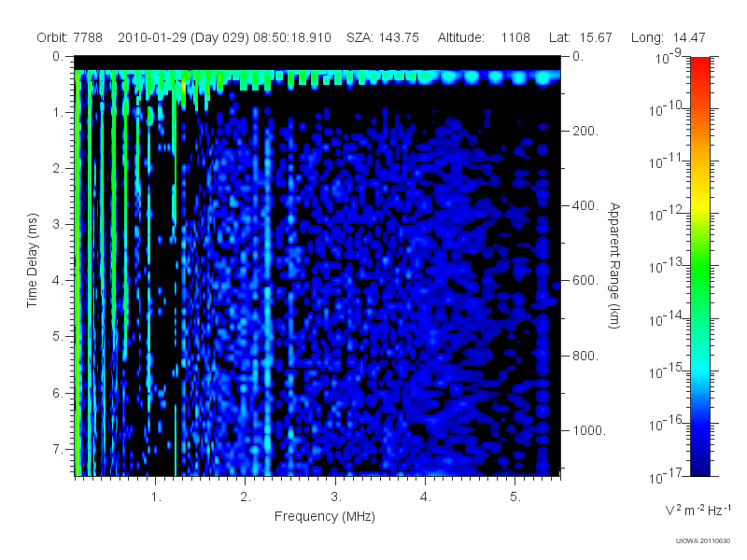This screenshot has width=747, height=560.
Task: Click the 'V² m⁻² Hz⁻¹' units label
Action: pos(698,510)
